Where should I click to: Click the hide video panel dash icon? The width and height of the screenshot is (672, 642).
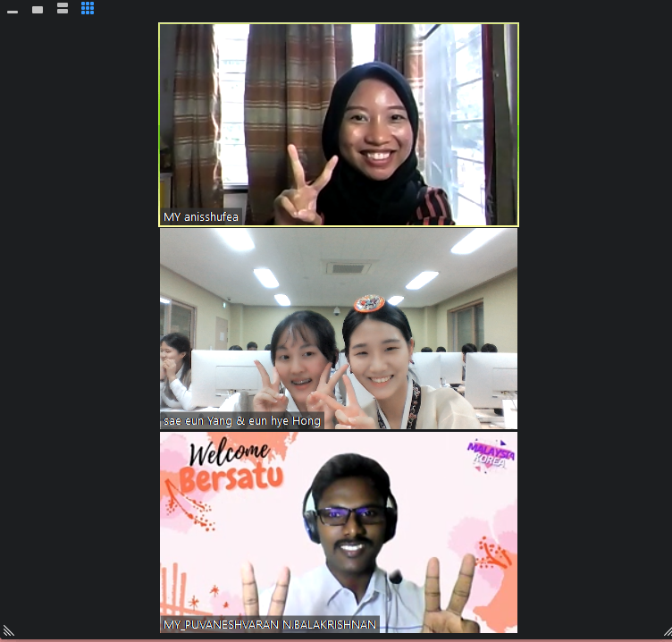click(13, 11)
